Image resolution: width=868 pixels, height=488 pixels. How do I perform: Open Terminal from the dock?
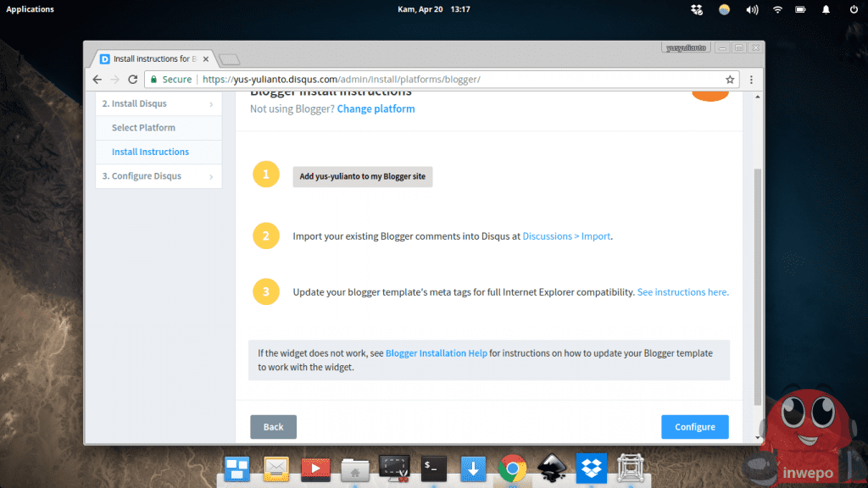(x=433, y=469)
